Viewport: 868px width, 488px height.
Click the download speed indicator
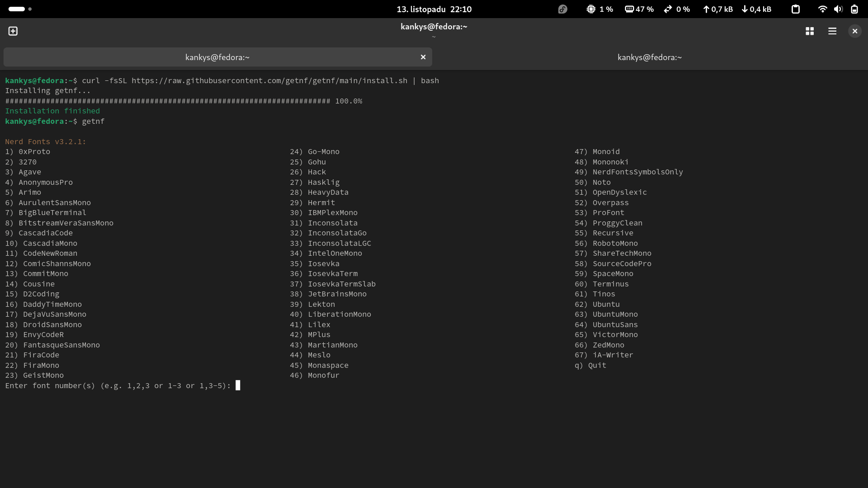[x=756, y=9]
